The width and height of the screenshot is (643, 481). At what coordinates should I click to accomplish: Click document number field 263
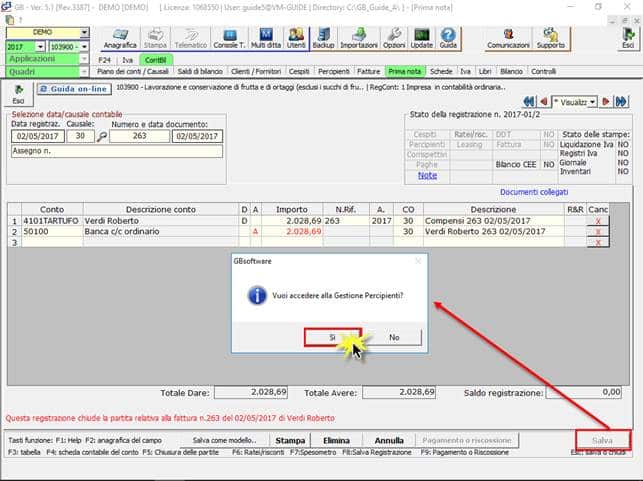tap(139, 136)
